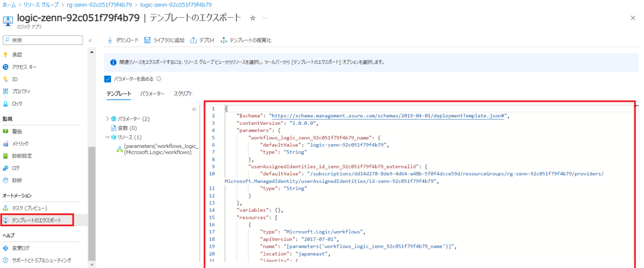The height and width of the screenshot is (268, 644).
Task: Switch to the パラメーター tab
Action: coord(152,94)
